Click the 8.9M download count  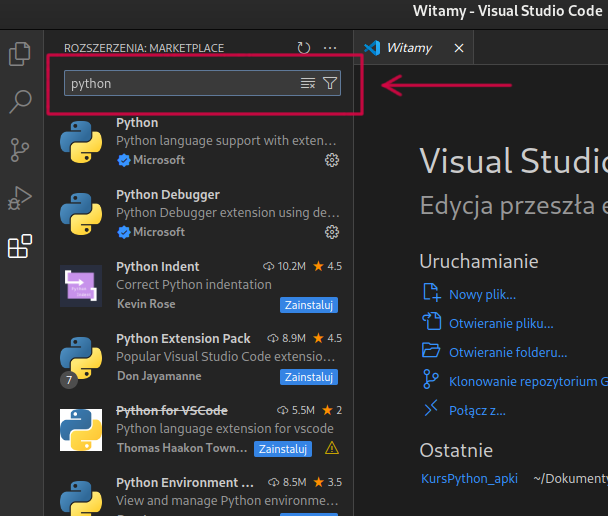click(287, 338)
